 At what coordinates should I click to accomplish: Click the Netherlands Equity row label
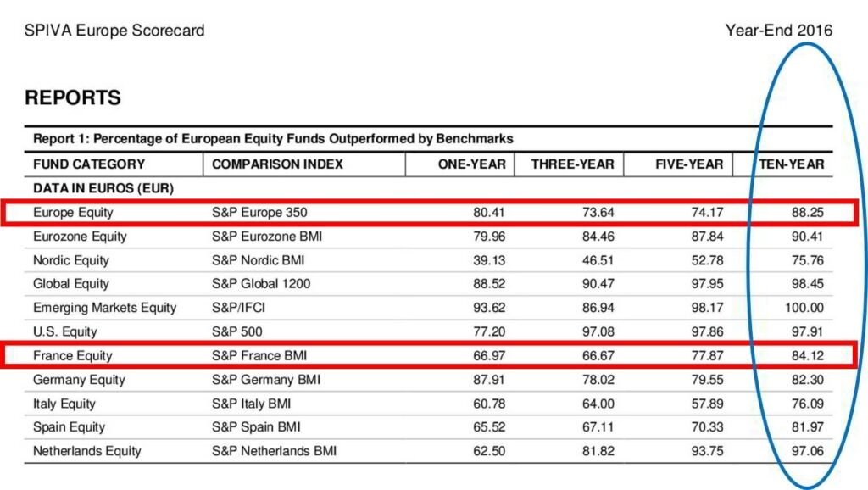[86, 451]
